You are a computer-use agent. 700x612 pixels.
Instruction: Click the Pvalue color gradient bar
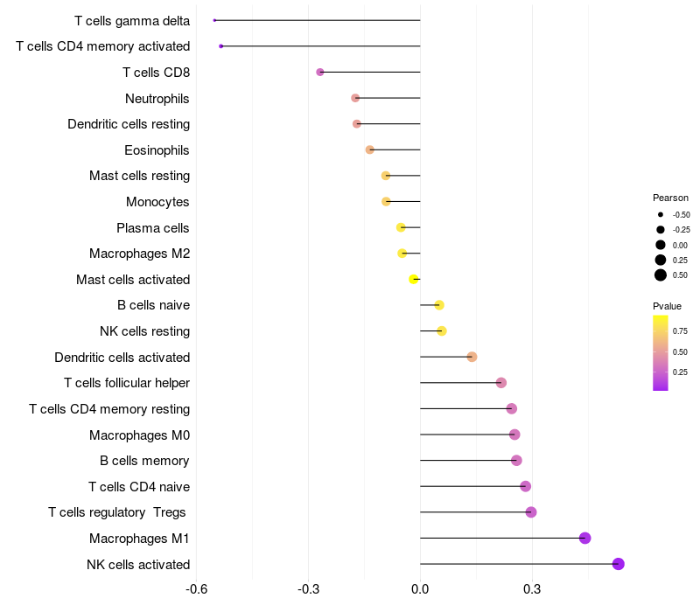[x=661, y=353]
